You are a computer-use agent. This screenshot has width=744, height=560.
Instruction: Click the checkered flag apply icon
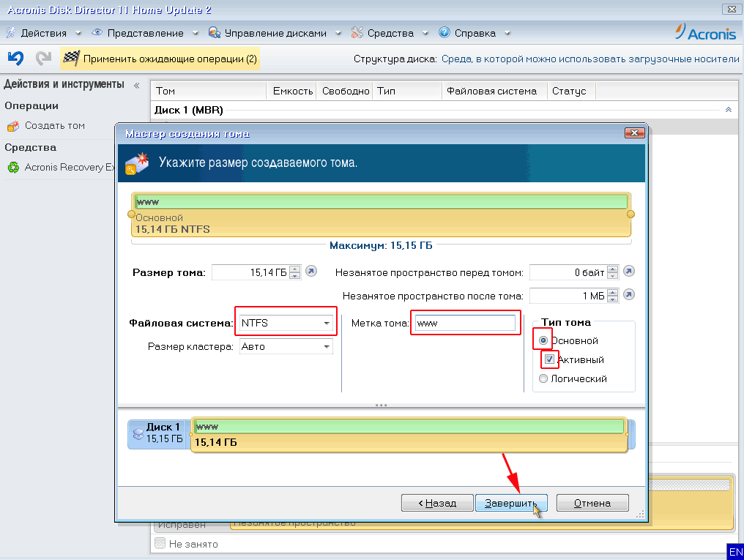71,59
